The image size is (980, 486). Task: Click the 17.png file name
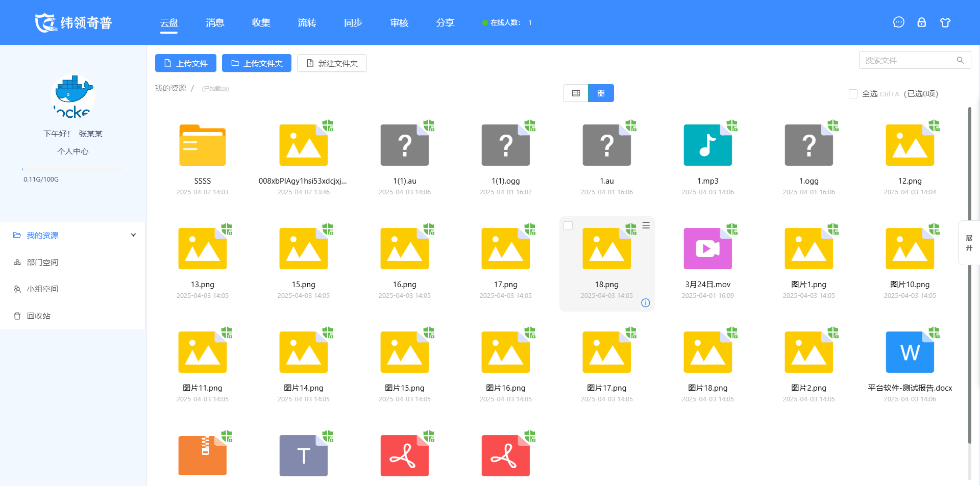[x=506, y=285]
